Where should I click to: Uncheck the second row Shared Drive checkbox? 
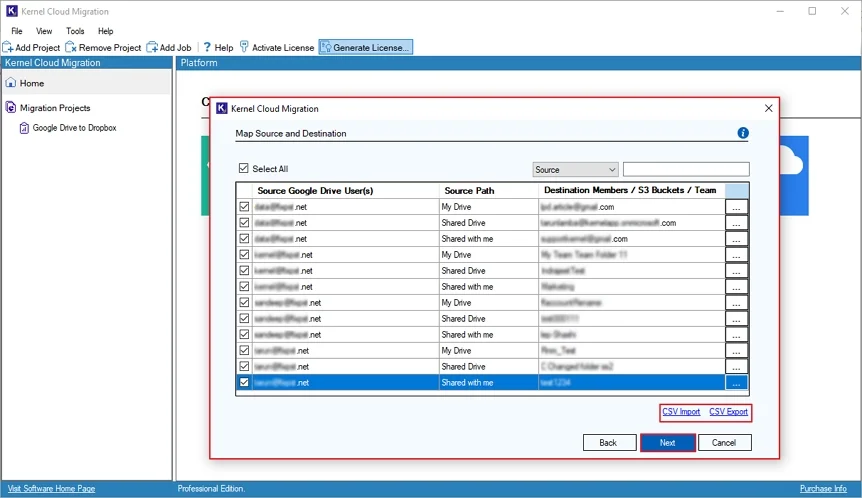244,223
